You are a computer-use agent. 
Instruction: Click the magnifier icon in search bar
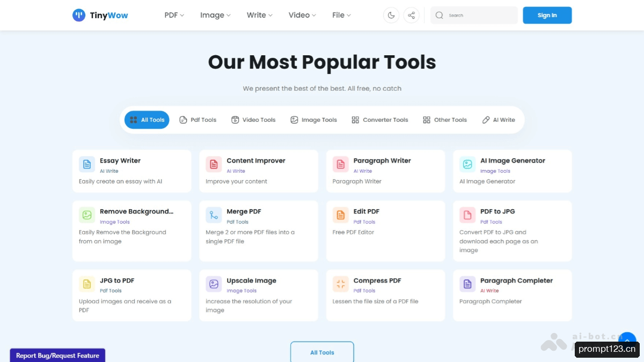point(440,15)
